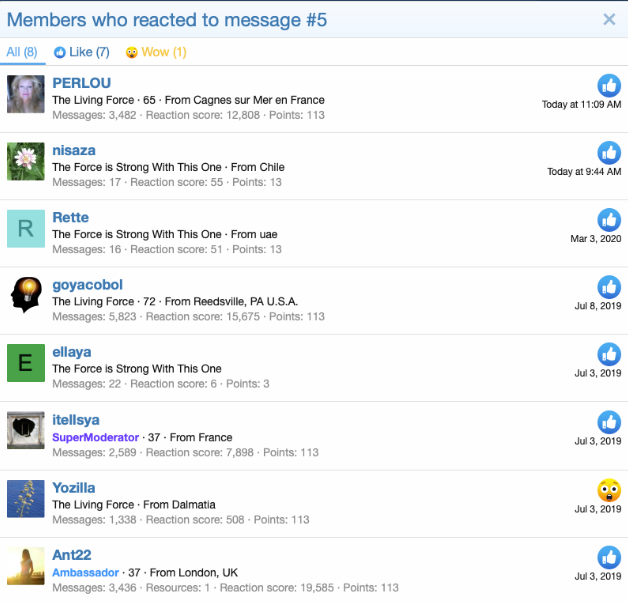Switch to the All (8) tab
Screen dimensions: 628x604
22,52
